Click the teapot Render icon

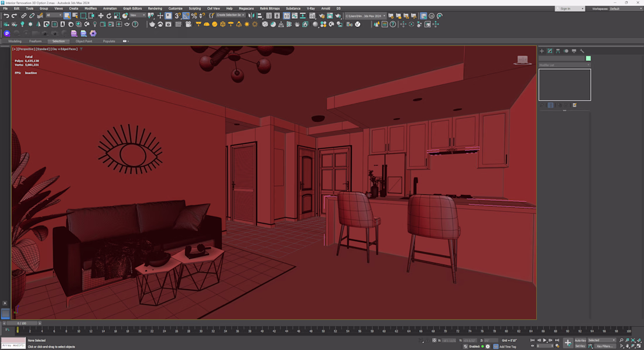tap(338, 16)
